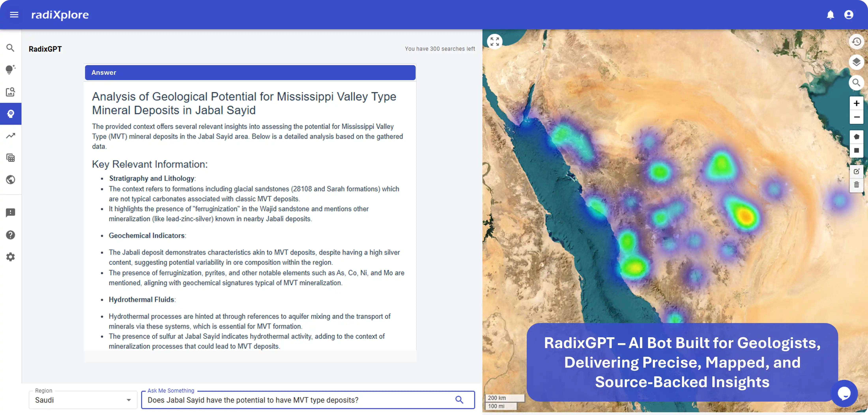This screenshot has width=868, height=415.
Task: Open the globe map view icon
Action: [x=10, y=180]
